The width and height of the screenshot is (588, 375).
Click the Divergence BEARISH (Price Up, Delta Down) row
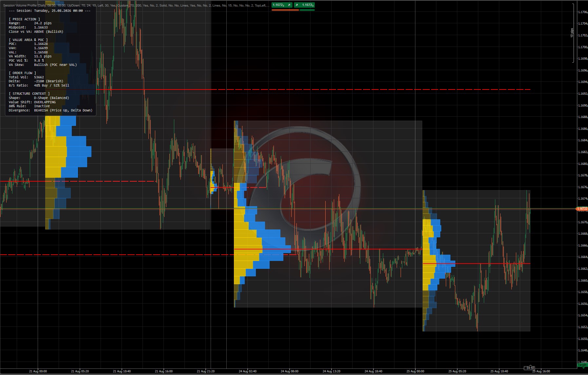[50, 110]
